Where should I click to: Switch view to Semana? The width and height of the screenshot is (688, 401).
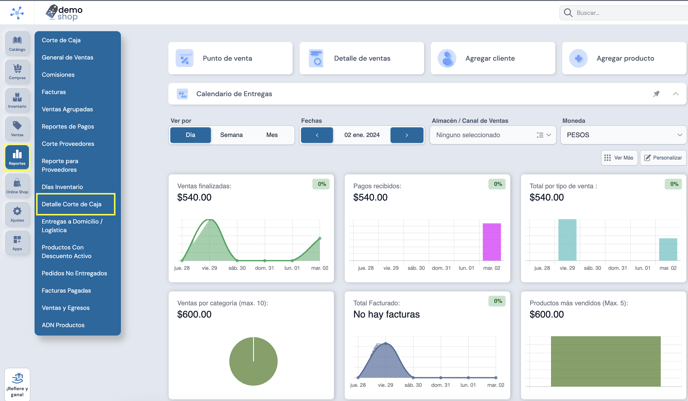[x=231, y=135]
